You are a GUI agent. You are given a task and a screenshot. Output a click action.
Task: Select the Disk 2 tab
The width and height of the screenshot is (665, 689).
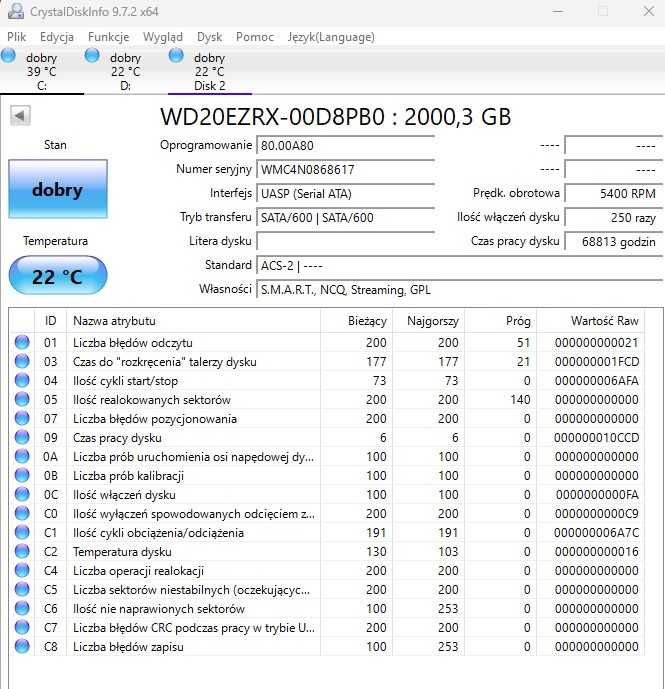tap(210, 71)
